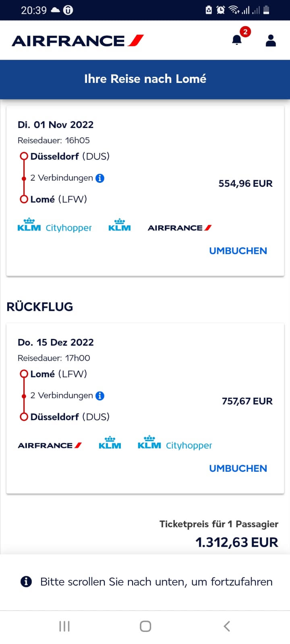Tap the Air France logo on return flight
The width and height of the screenshot is (290, 644).
50,446
